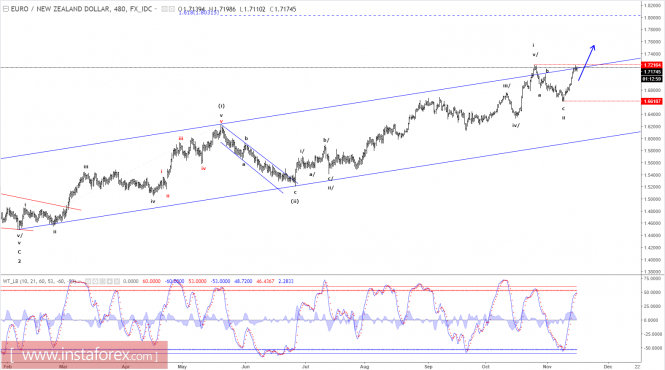This screenshot has height=370, width=665.
Task: Select the 1.618(1.80315) Fibonacci level label
Action: point(198,13)
